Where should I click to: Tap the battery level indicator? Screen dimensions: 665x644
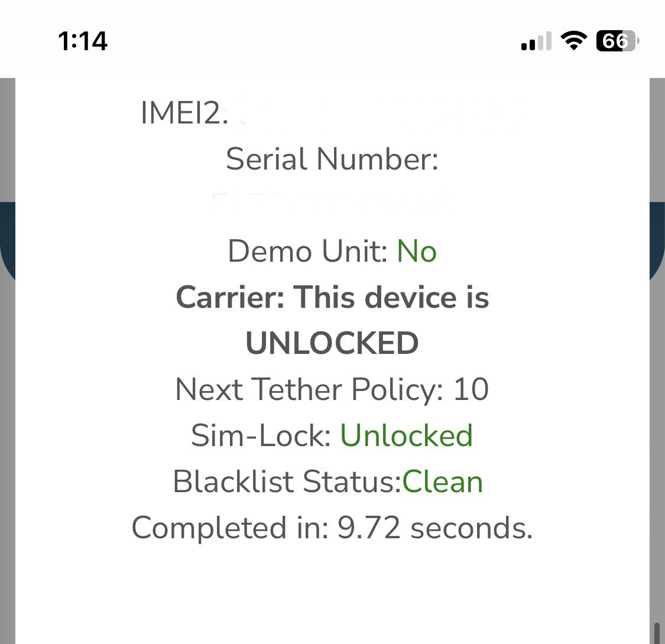tap(617, 41)
